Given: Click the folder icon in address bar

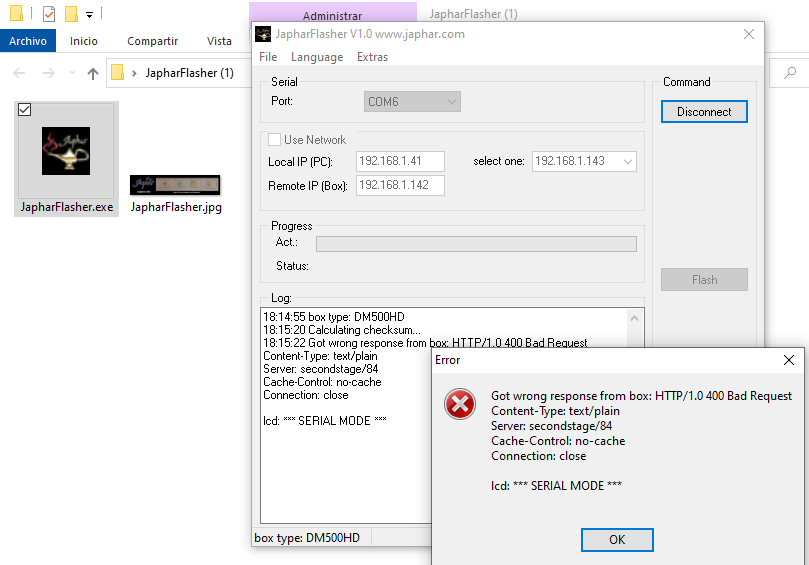Looking at the screenshot, I should coord(118,72).
